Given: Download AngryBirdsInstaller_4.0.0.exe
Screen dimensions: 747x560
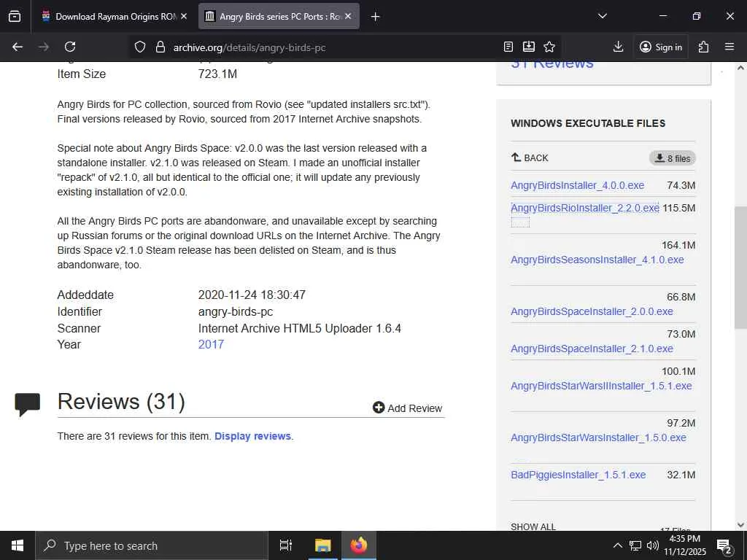Looking at the screenshot, I should pos(578,185).
